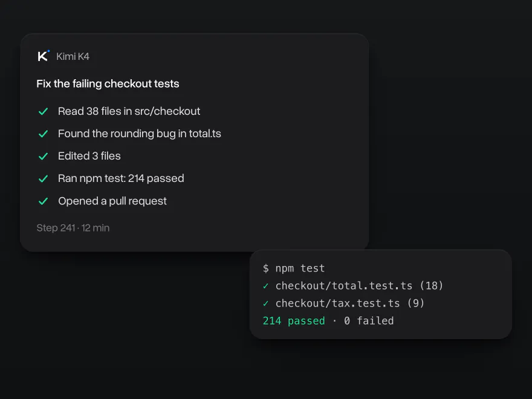Open the 'Read 38 files in src/checkout' step
The width and height of the screenshot is (532, 399).
129,111
